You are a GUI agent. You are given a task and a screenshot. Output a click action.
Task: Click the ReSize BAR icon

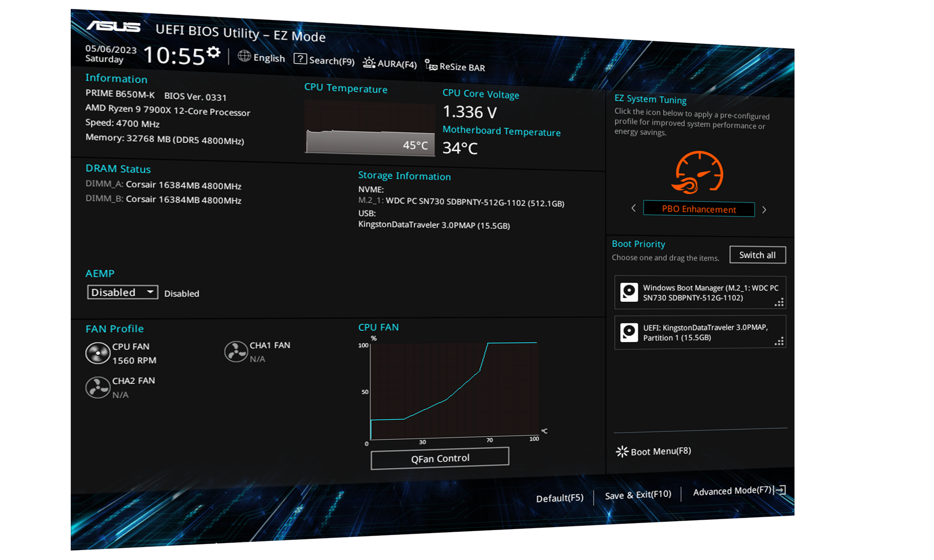tap(431, 65)
